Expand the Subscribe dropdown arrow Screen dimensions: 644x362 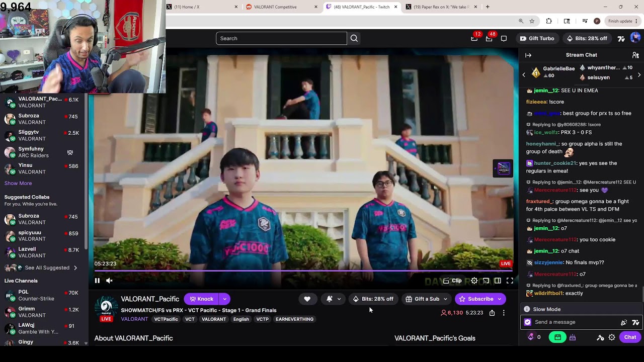tap(500, 299)
